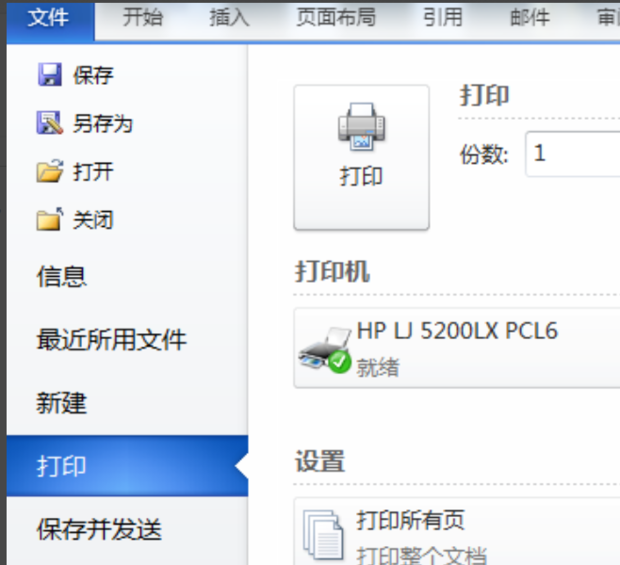620x565 pixels.
Task: Click the Open (打开) folder icon
Action: point(50,171)
